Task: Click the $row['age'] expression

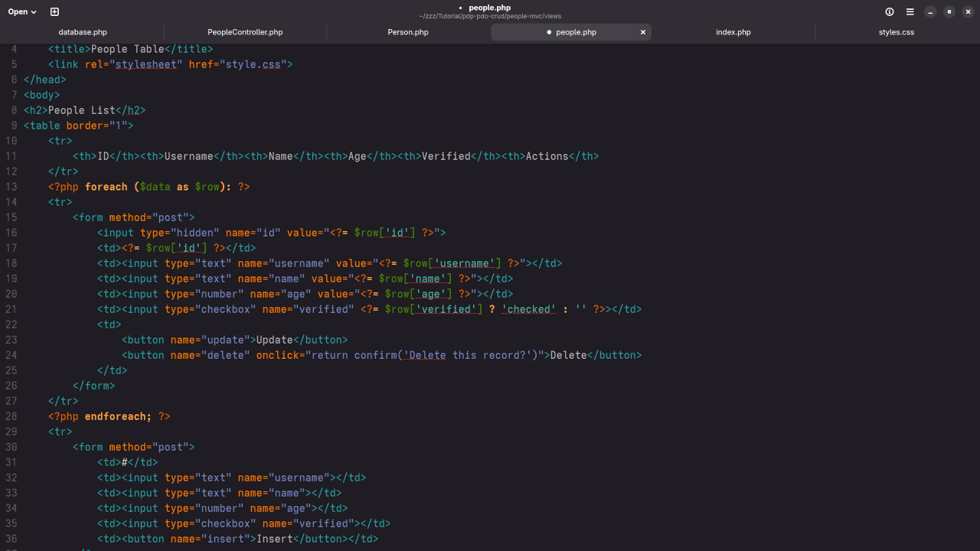Action: pyautogui.click(x=419, y=294)
